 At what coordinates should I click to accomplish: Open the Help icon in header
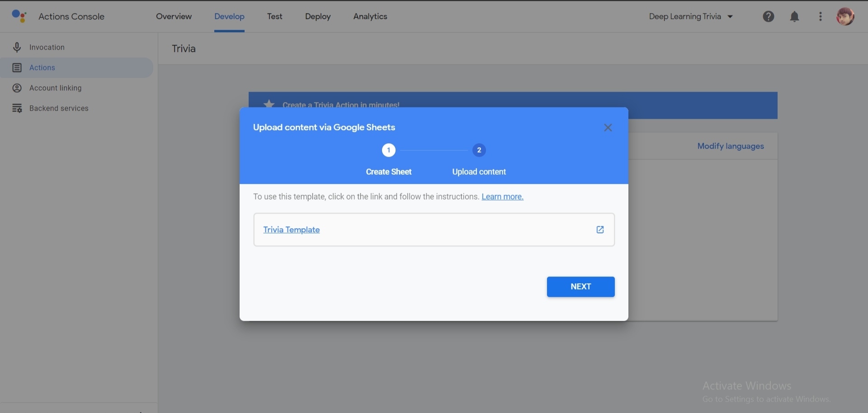pyautogui.click(x=769, y=17)
